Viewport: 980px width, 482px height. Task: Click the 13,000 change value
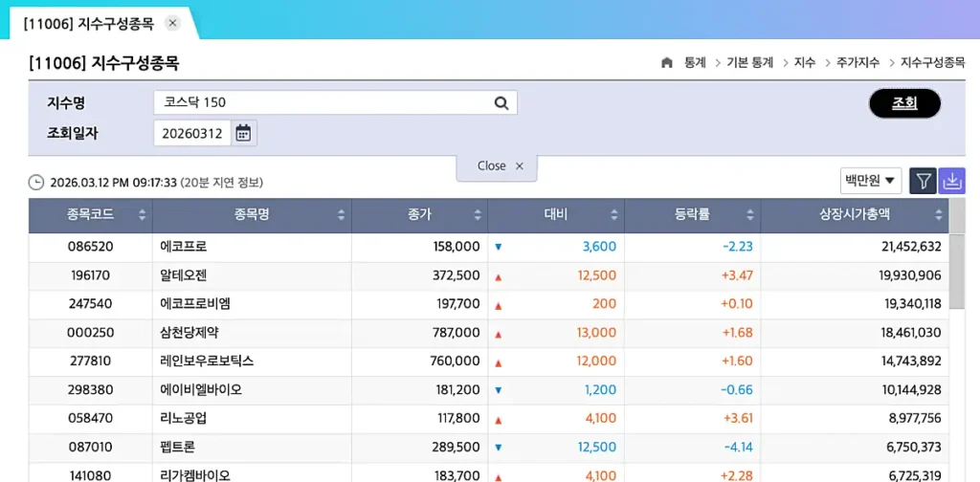pyautogui.click(x=596, y=333)
